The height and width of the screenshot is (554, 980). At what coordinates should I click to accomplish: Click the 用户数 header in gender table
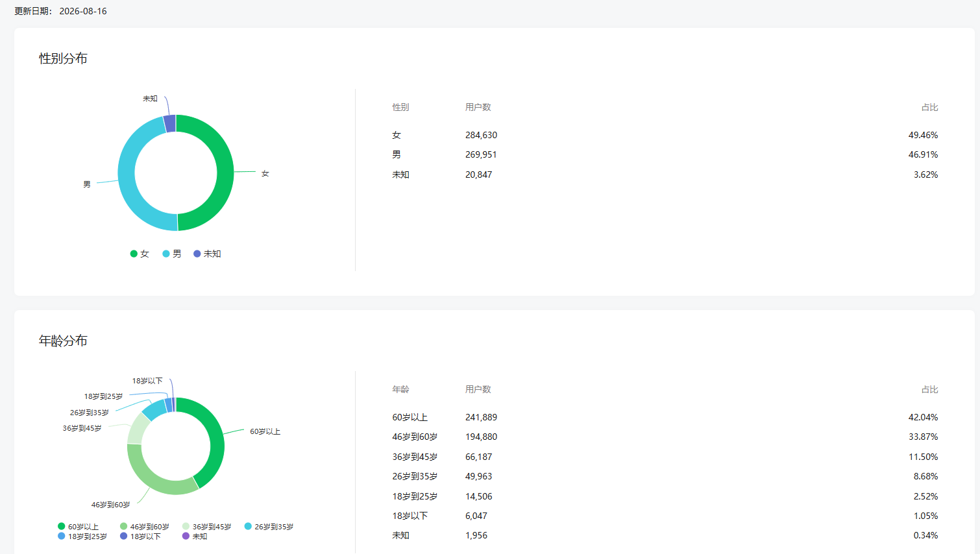tap(478, 107)
